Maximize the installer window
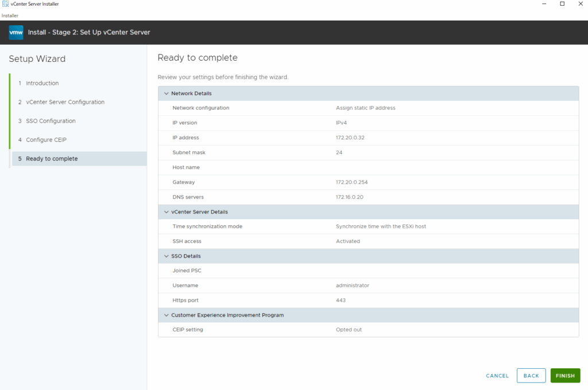The width and height of the screenshot is (588, 390). (x=562, y=4)
